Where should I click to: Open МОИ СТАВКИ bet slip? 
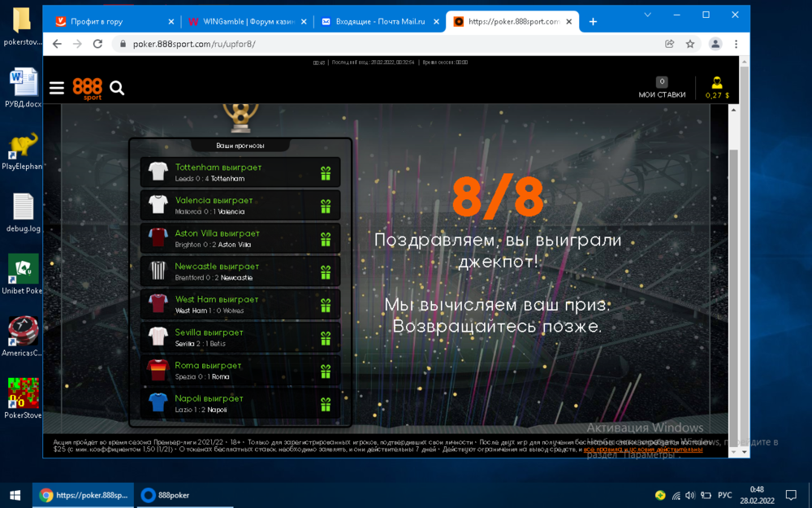(x=662, y=88)
